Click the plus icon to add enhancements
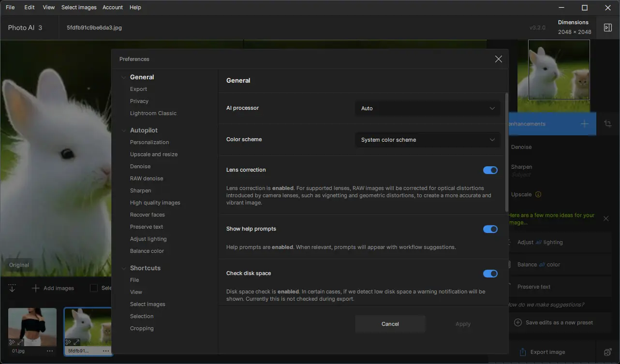 click(585, 124)
